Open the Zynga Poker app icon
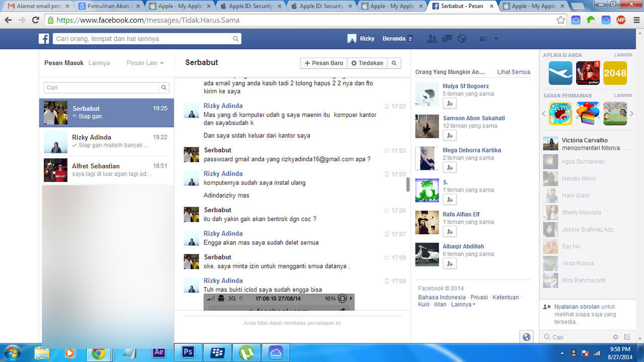Screen dimensions: 644x362 [x=588, y=73]
